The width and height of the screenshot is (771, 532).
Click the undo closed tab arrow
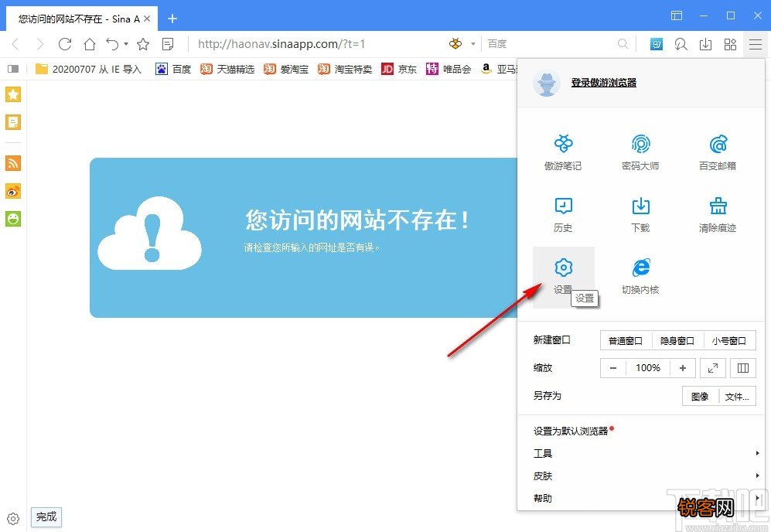pos(112,44)
